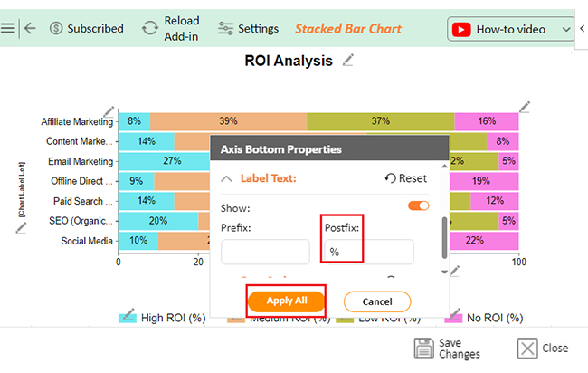Click the Save Changes floppy disk icon

point(424,348)
